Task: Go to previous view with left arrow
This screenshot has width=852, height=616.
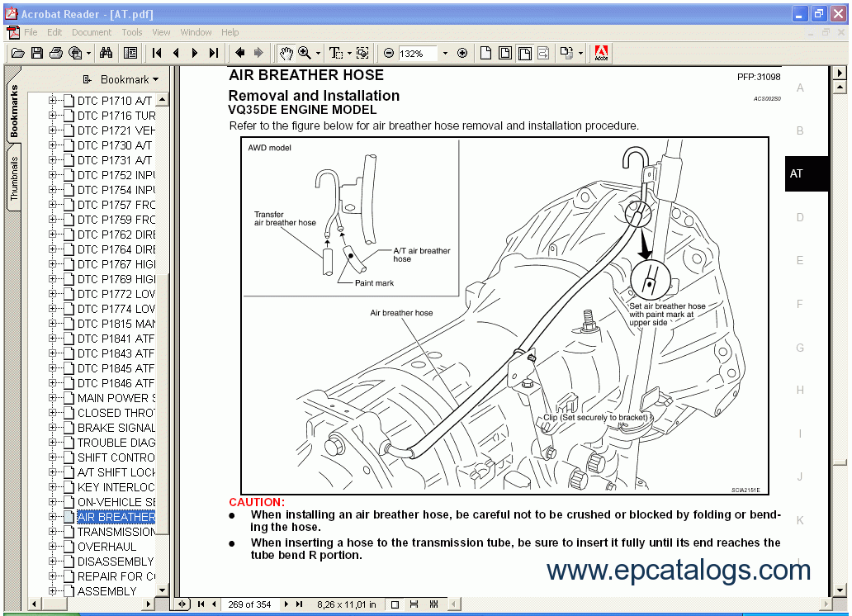Action: tap(239, 53)
